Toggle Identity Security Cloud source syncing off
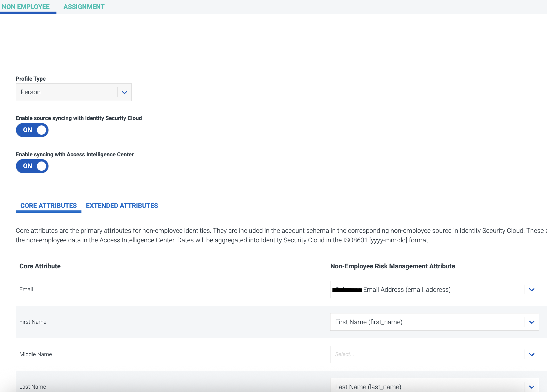The width and height of the screenshot is (547, 392). click(x=32, y=130)
